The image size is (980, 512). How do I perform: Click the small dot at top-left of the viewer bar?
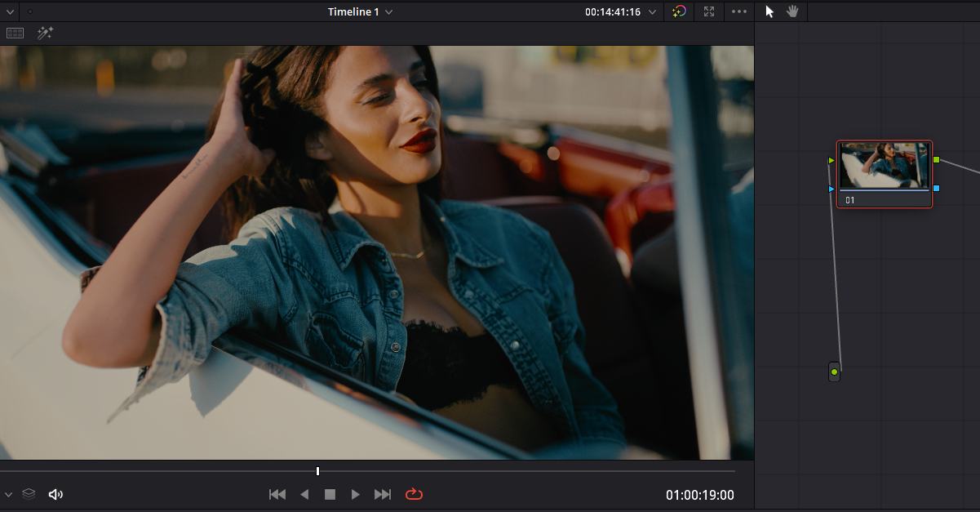coord(30,12)
